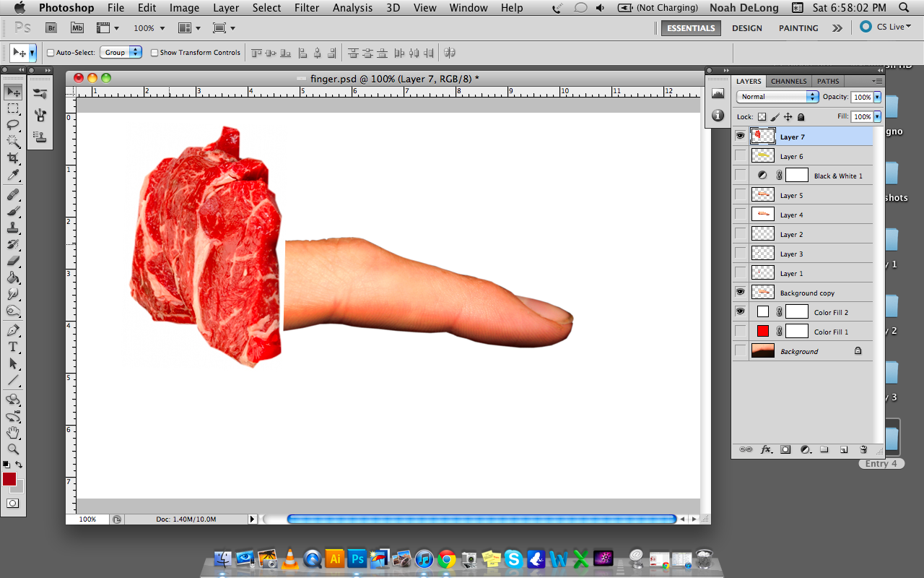924x578 pixels.
Task: Open Mini Bridge with the Mb button
Action: pos(77,28)
